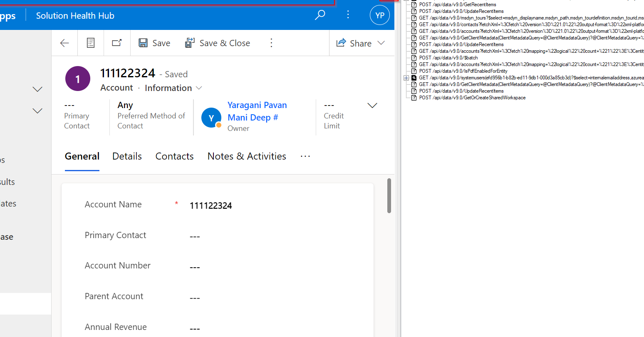Open command bar overflow ellipsis
The height and width of the screenshot is (337, 644).
[271, 43]
